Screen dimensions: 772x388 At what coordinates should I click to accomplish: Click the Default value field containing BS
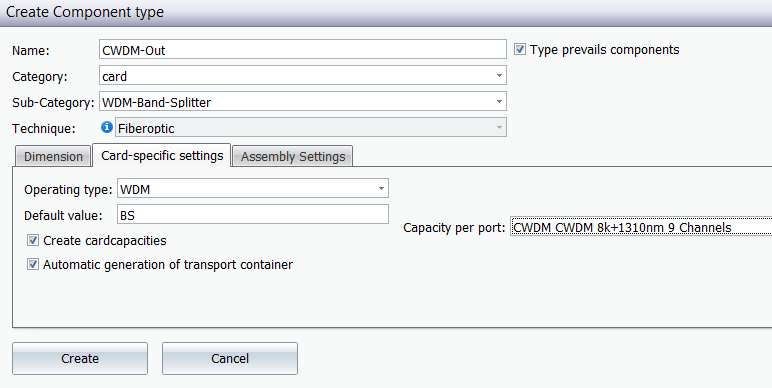253,215
